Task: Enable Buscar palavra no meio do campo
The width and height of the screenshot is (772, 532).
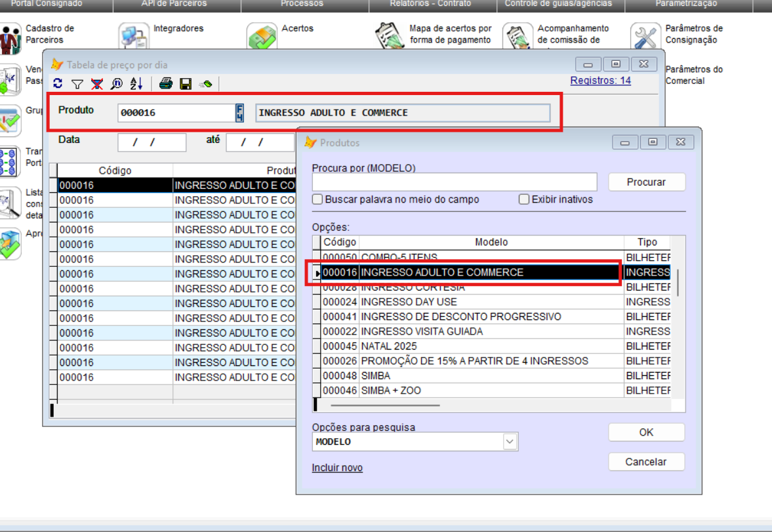Action: tap(318, 199)
